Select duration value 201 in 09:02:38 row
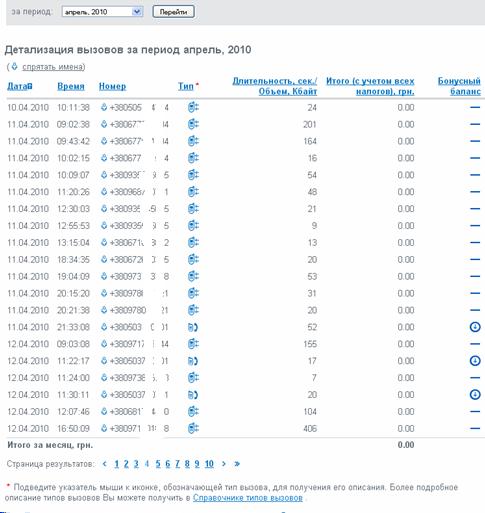The image size is (485, 513). point(310,124)
